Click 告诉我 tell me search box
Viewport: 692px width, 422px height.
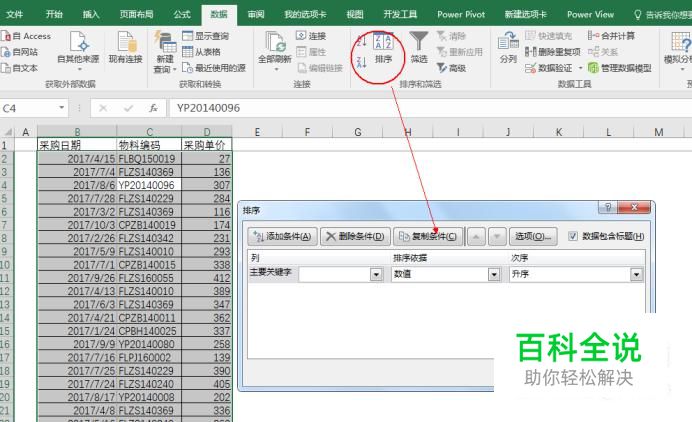[662, 15]
